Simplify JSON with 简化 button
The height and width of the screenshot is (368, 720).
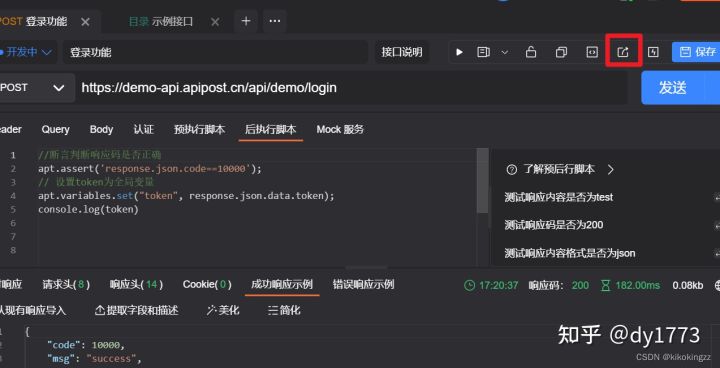coord(284,311)
